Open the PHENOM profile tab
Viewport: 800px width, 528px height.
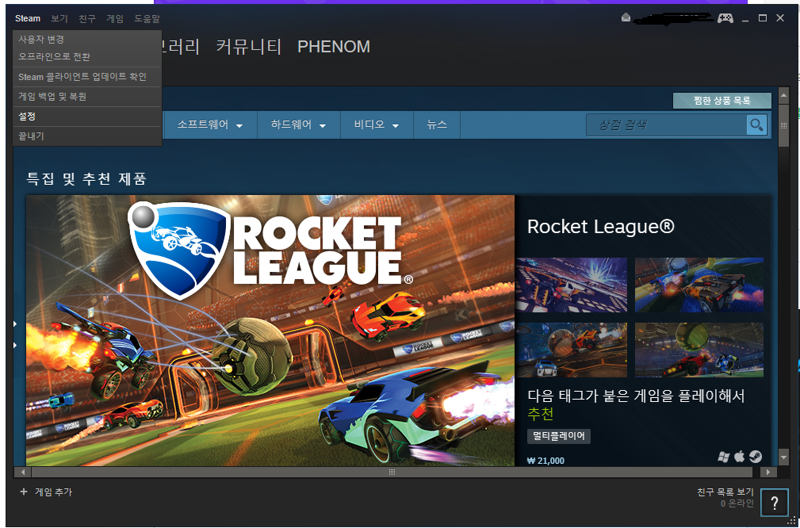334,47
